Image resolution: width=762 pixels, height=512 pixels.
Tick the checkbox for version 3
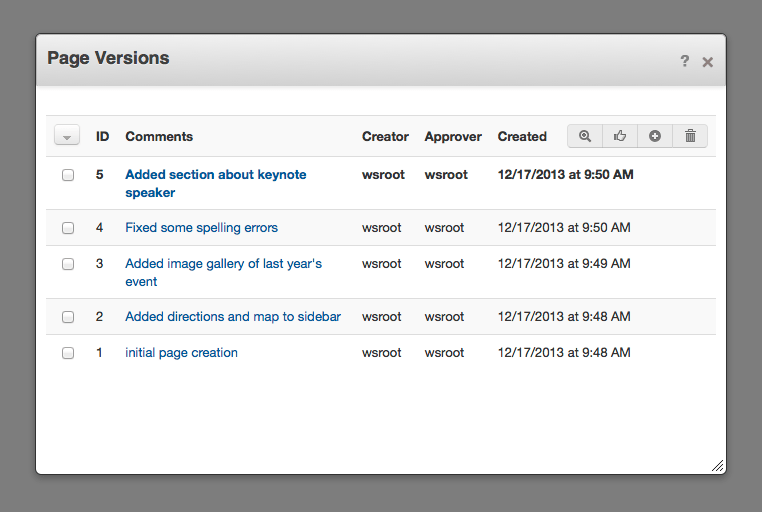click(x=68, y=264)
